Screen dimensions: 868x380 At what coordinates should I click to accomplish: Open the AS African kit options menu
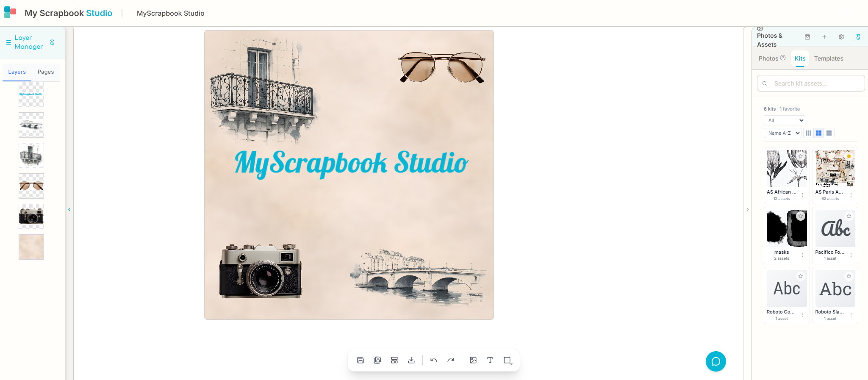pyautogui.click(x=803, y=195)
